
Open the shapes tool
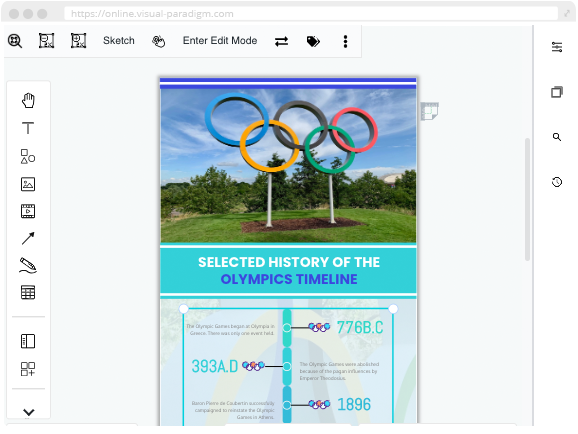click(x=28, y=156)
